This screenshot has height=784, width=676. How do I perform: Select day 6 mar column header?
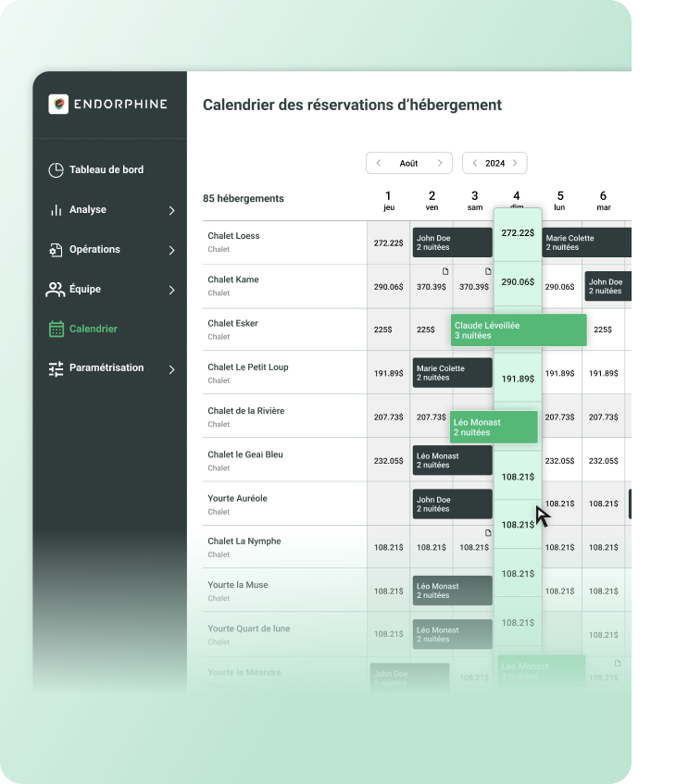coord(604,201)
